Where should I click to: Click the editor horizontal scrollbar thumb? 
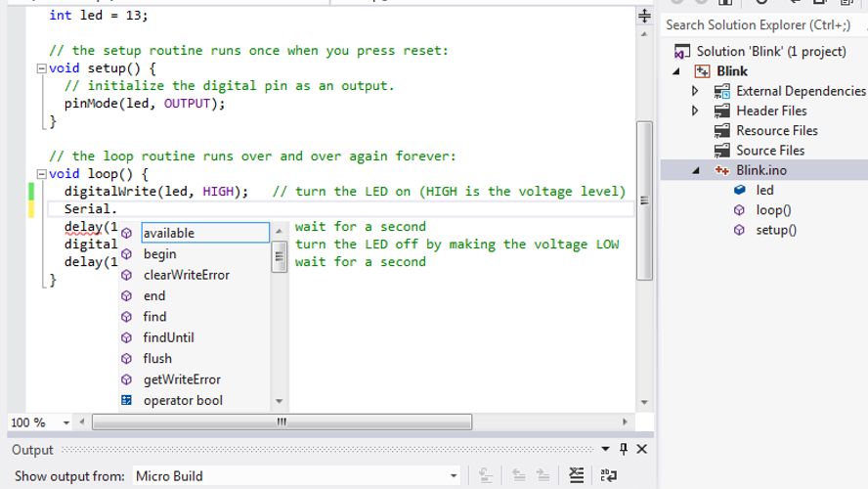click(282, 422)
